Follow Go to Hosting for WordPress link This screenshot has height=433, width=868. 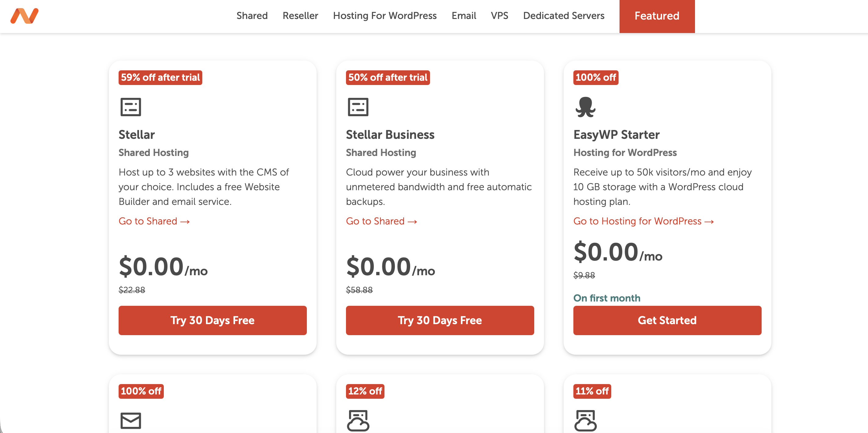click(x=643, y=221)
